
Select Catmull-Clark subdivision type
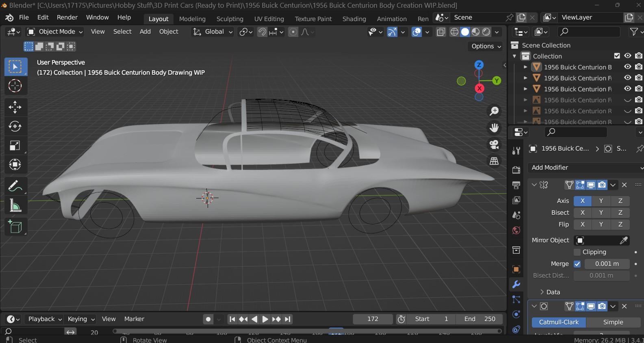tap(559, 322)
